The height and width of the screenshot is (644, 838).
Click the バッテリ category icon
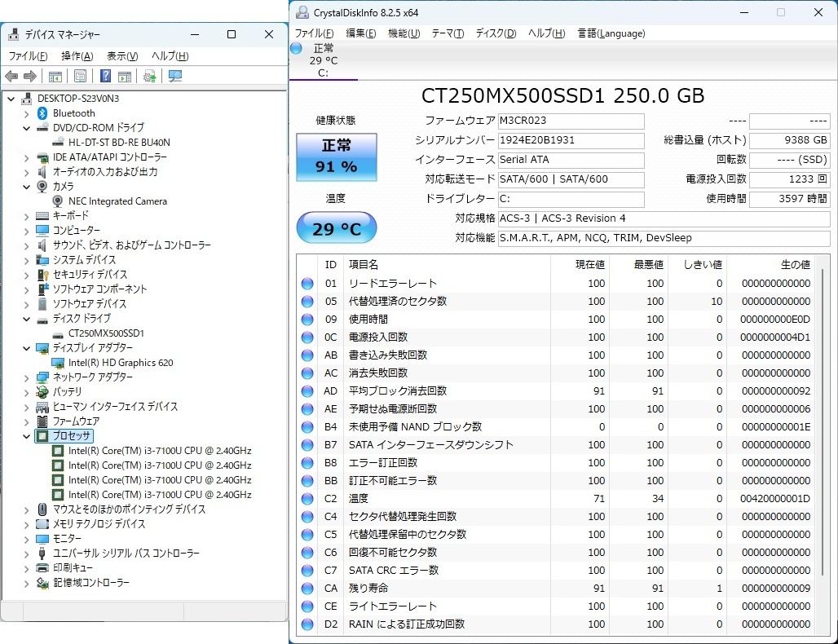pos(42,392)
